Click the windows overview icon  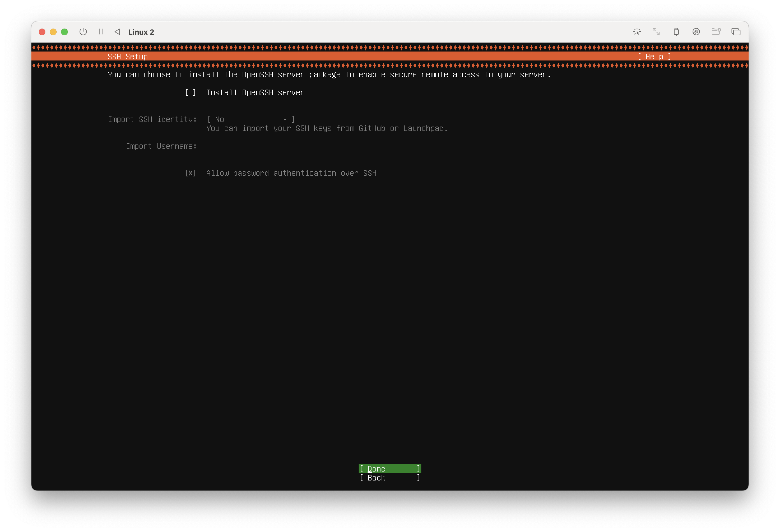click(x=736, y=32)
